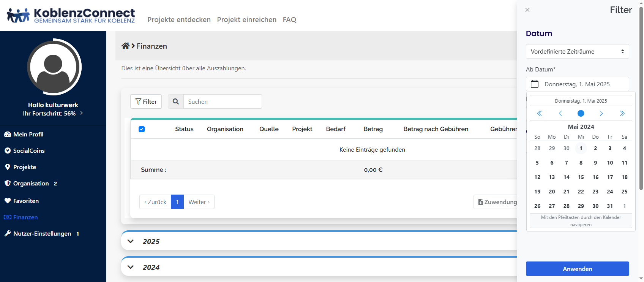644x282 pixels.
Task: Click the search magnifier icon
Action: pos(176,101)
